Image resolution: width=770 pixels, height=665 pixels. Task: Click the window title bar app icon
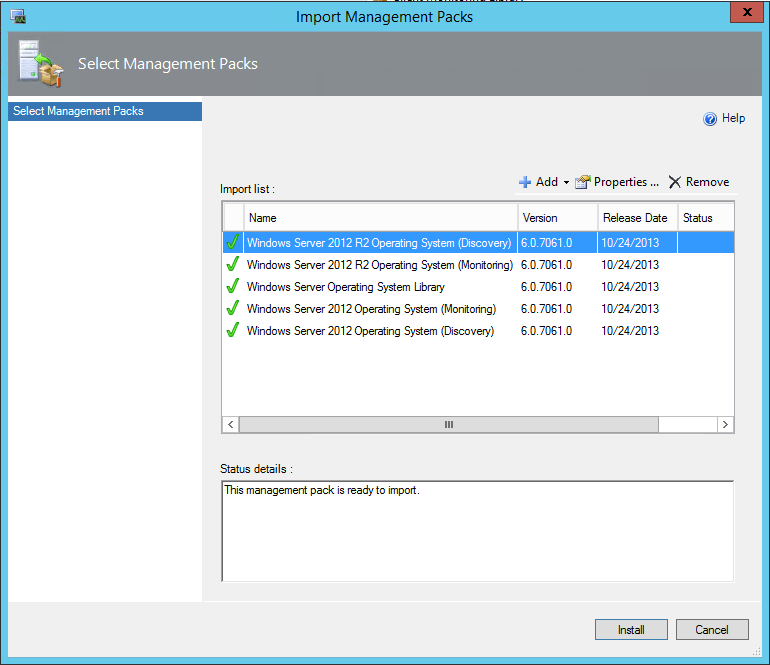[18, 16]
